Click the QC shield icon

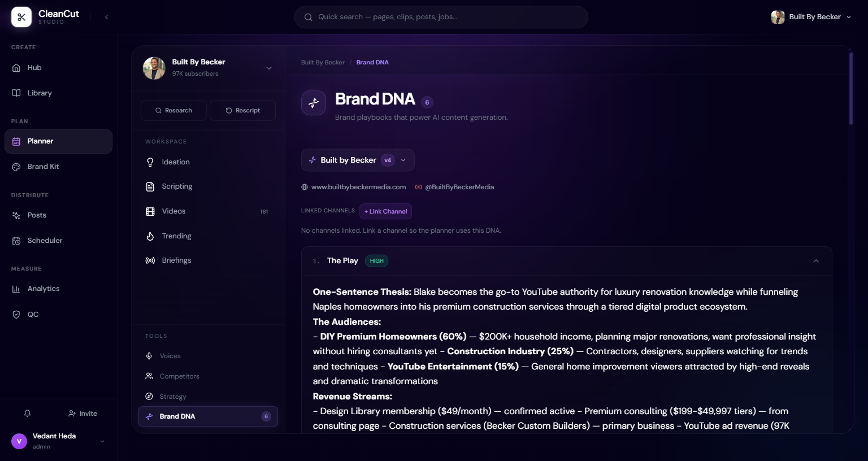pyautogui.click(x=16, y=315)
